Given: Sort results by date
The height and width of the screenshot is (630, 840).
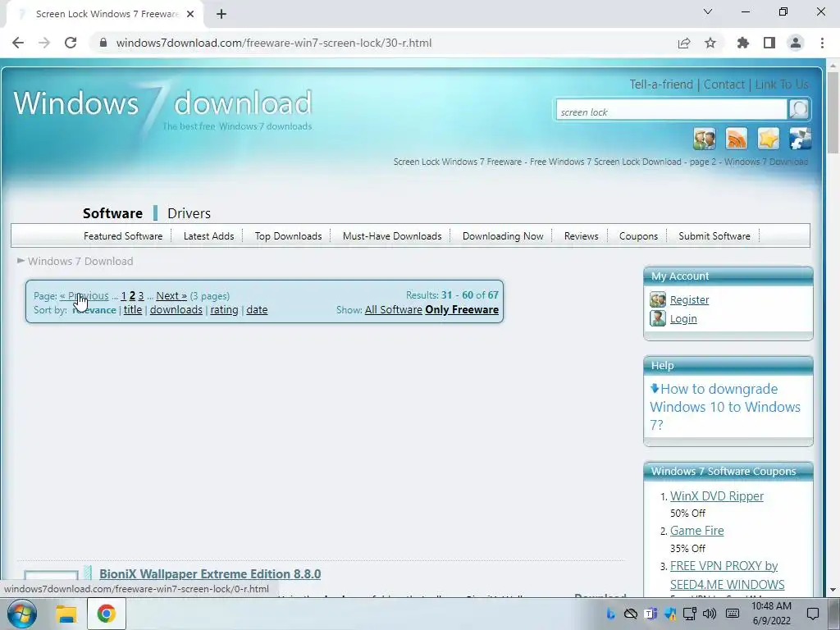Looking at the screenshot, I should pyautogui.click(x=257, y=309).
